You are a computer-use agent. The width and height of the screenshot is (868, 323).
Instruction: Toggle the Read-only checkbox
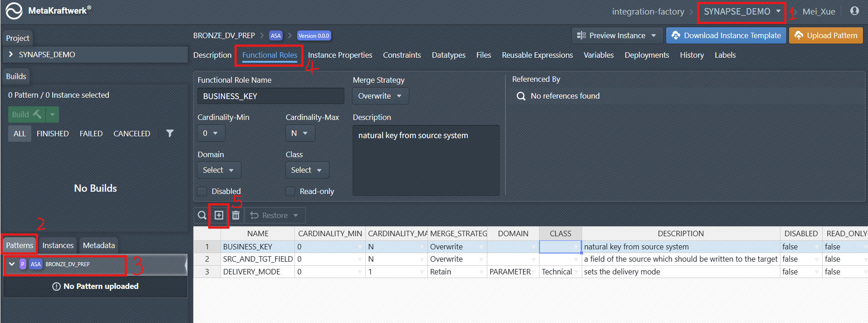tap(290, 191)
